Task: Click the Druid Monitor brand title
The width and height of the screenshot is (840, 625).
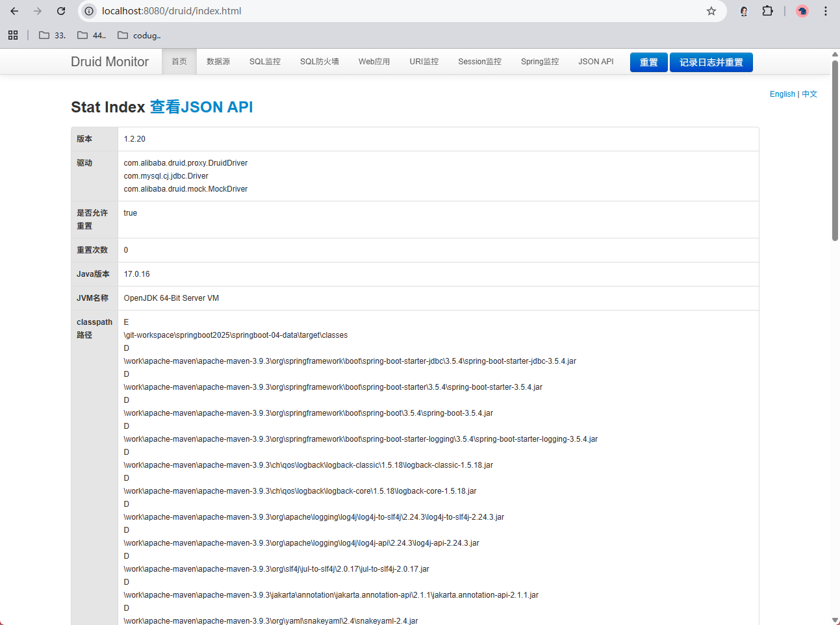Action: (110, 62)
